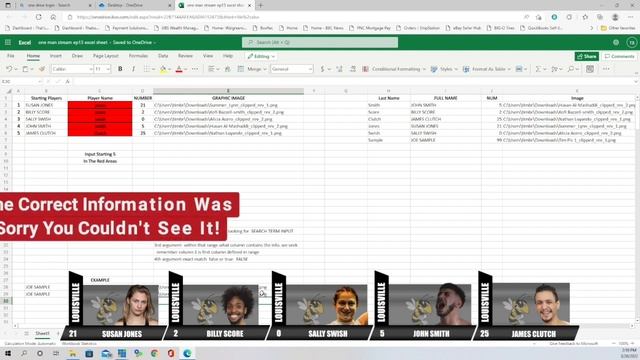
Task: Switch to the View ribbon tab
Action: tap(208, 56)
